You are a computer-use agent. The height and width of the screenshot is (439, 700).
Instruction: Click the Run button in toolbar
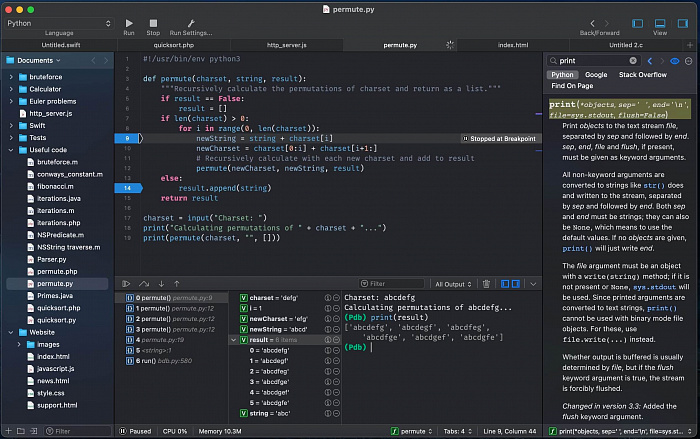(x=129, y=23)
